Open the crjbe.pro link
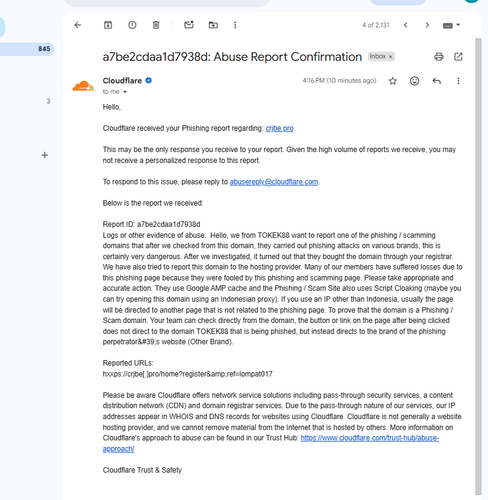Screen dimensions: 488x500 tap(279, 128)
